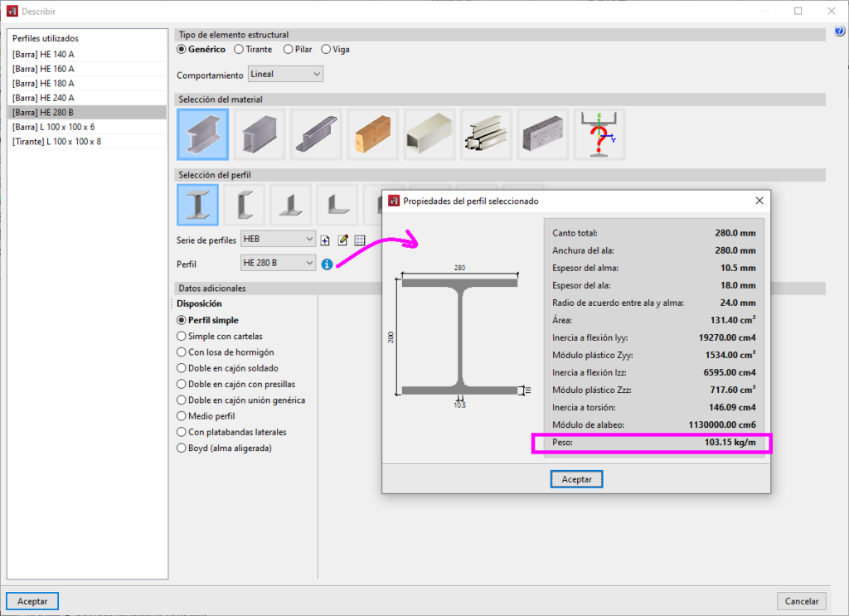Viewport: 849px width, 616px height.
Task: Click the Módulo de alabeo value
Action: [722, 425]
